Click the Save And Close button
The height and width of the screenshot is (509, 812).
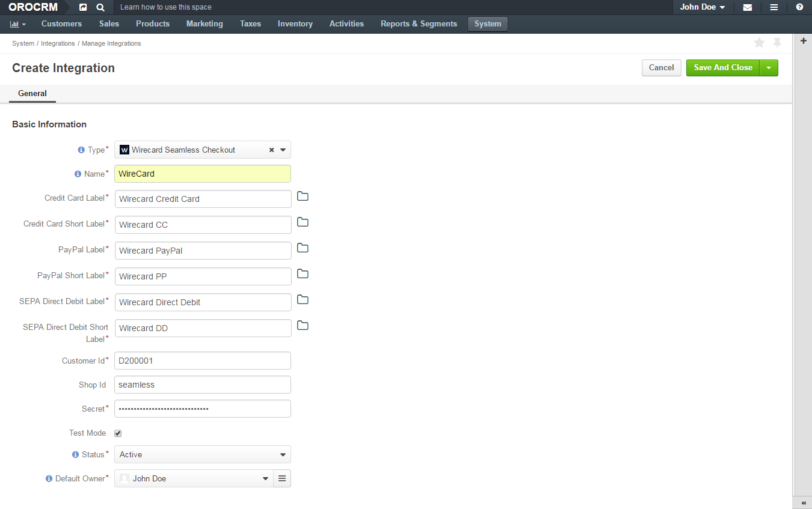pyautogui.click(x=723, y=68)
